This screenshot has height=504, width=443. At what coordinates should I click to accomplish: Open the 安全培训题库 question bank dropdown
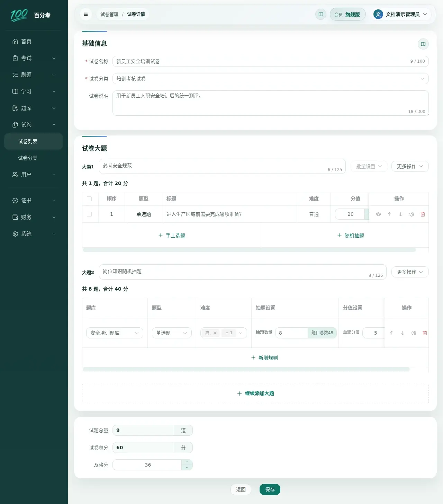coord(115,333)
